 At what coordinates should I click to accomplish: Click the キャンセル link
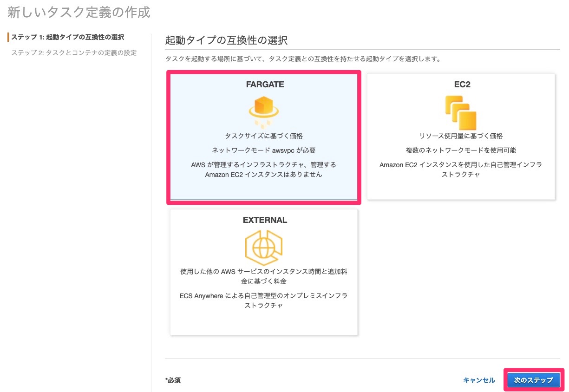pos(479,380)
